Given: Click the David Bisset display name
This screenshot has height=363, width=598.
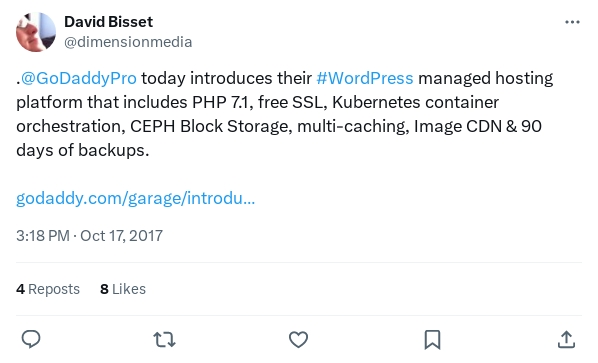Looking at the screenshot, I should pyautogui.click(x=108, y=22).
